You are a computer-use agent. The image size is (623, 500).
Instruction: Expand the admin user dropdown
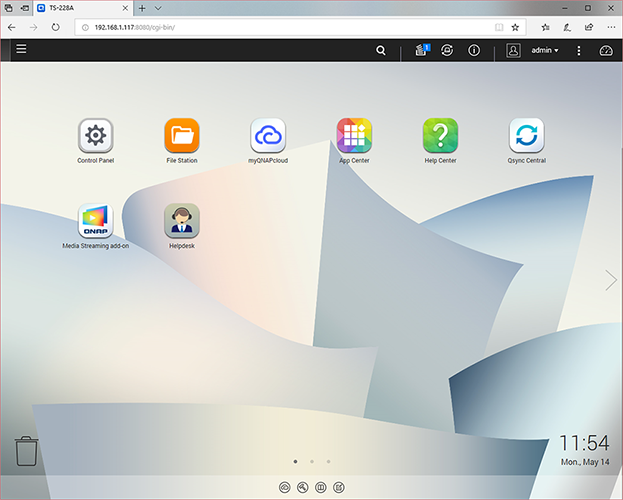[x=545, y=50]
